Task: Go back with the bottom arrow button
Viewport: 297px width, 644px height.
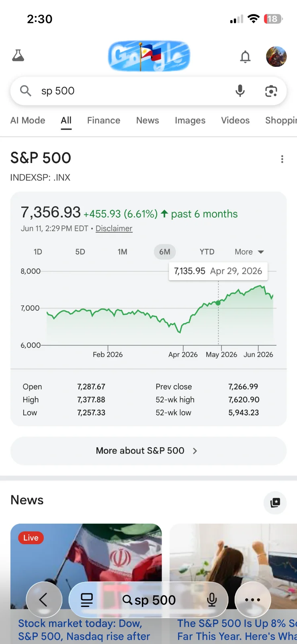Action: tap(44, 600)
